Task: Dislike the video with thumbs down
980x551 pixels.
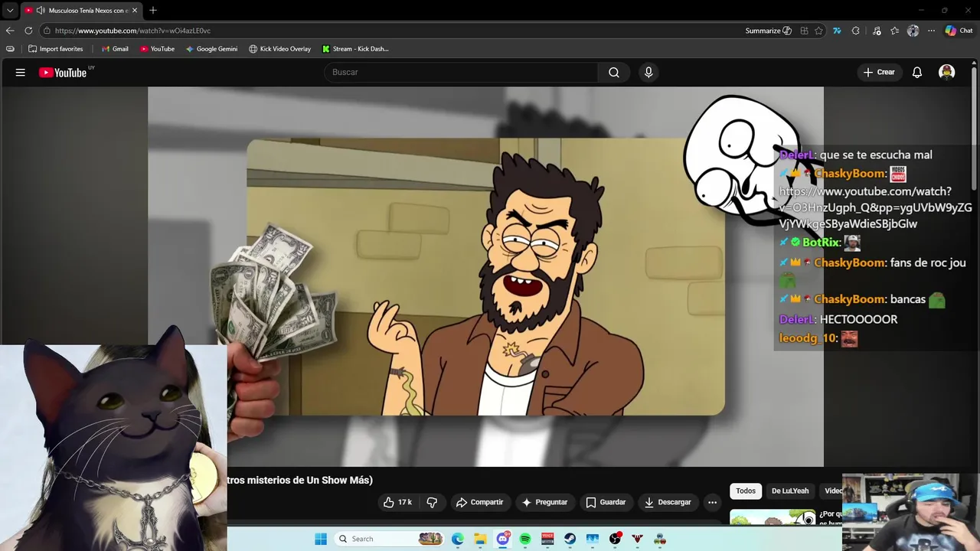Action: click(x=432, y=502)
